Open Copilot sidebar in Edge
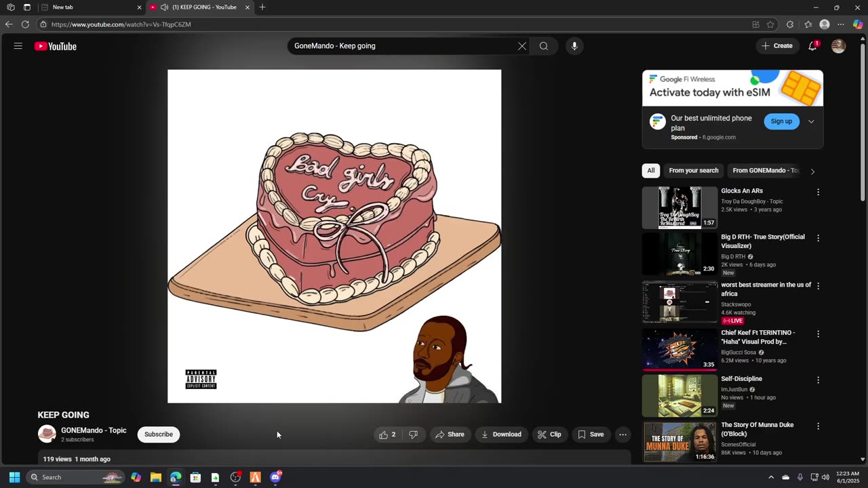The image size is (868, 488). [859, 24]
